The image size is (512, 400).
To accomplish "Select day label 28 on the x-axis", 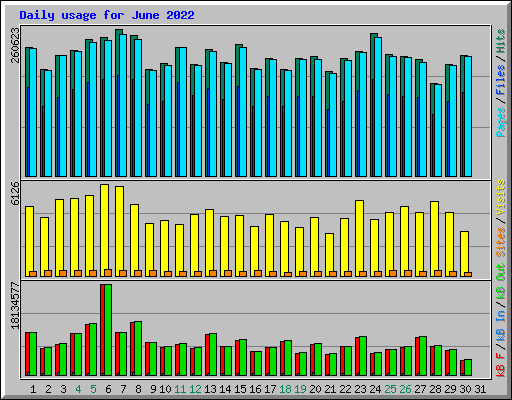I will pyautogui.click(x=435, y=389).
